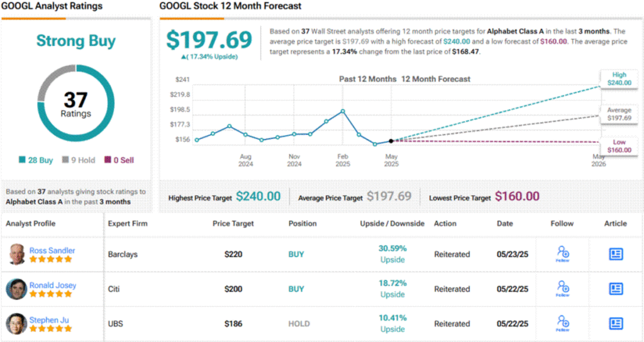644x342 pixels.
Task: Click the Follow icon for Ross Sandler
Action: pyautogui.click(x=563, y=253)
